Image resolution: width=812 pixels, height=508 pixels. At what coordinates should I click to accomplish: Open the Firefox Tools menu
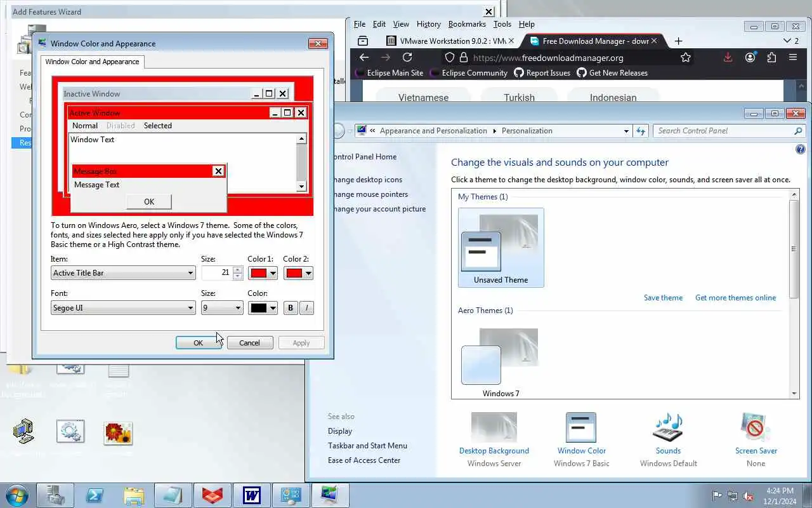[x=502, y=24]
